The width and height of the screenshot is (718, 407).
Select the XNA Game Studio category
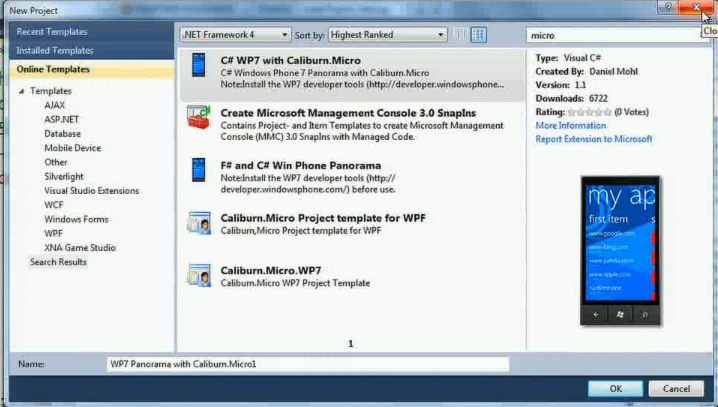pos(80,248)
